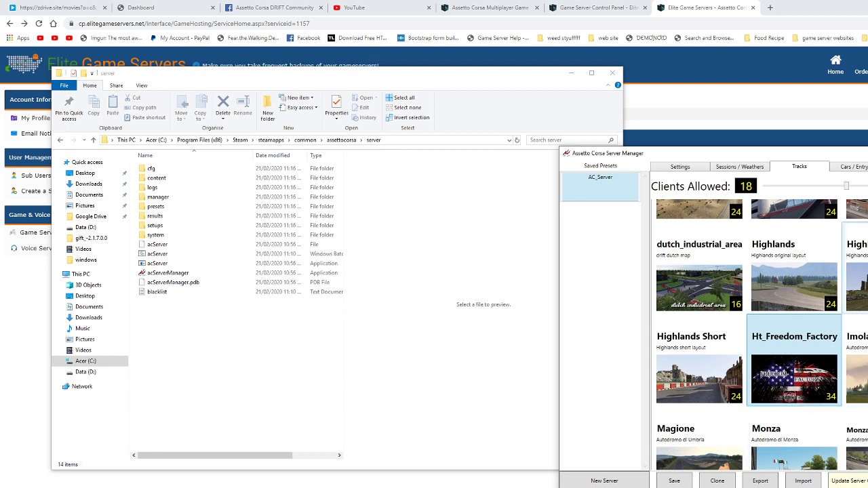
Task: Open the recent locations dropdown arrow
Action: (83, 140)
